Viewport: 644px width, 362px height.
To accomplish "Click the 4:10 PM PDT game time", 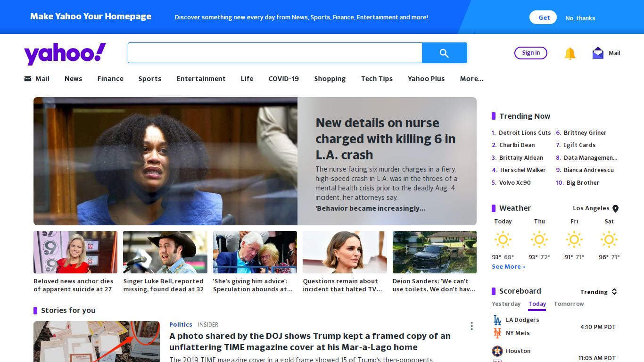I will coord(598,327).
